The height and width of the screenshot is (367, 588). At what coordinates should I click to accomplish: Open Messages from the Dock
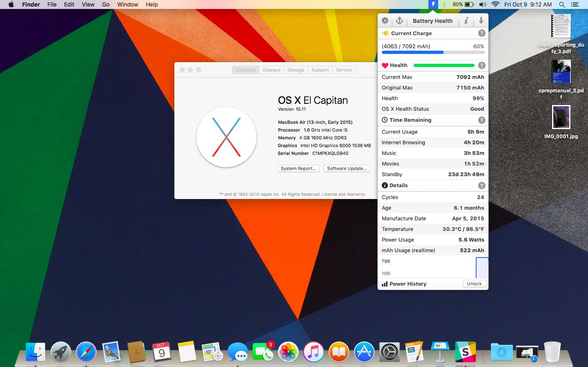click(238, 351)
